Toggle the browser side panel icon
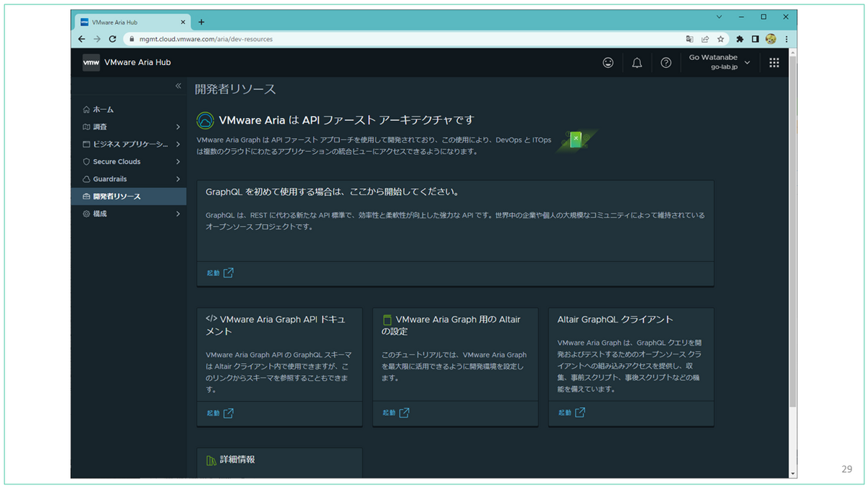This screenshot has width=868, height=488. pos(755,39)
